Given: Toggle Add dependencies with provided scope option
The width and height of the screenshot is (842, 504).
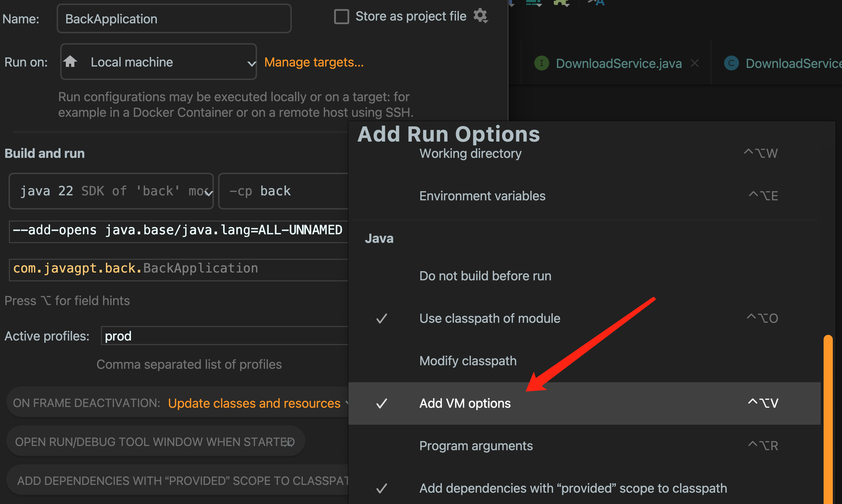Looking at the screenshot, I should tap(573, 488).
